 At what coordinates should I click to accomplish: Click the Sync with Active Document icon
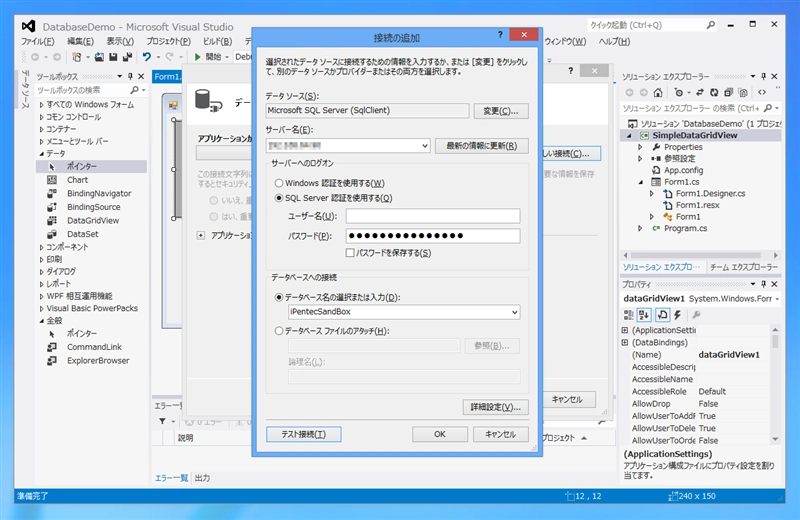(699, 92)
